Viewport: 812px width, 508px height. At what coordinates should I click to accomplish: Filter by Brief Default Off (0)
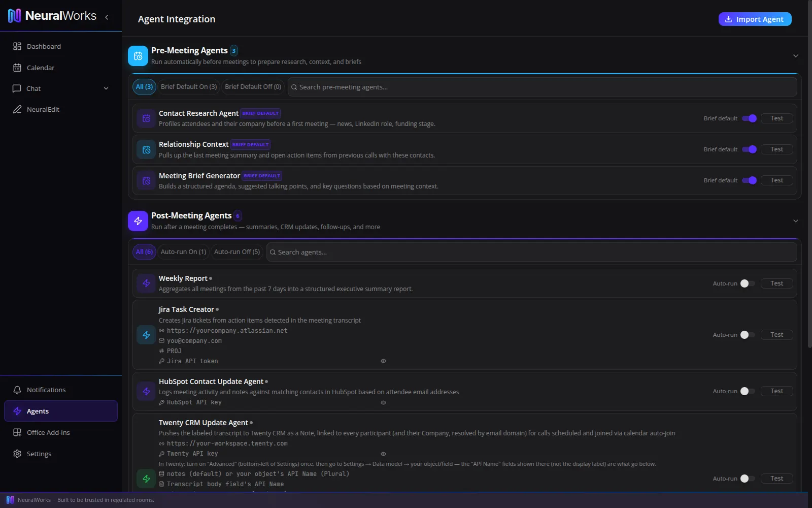[x=253, y=87]
